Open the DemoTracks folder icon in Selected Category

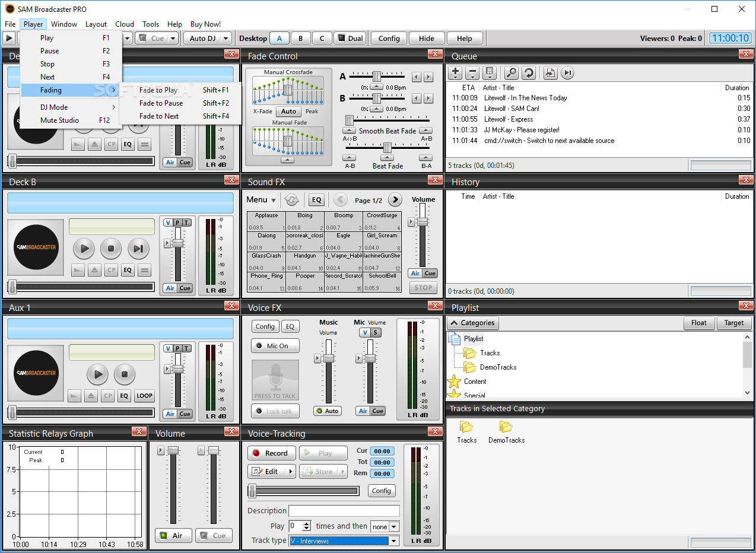[x=506, y=427]
